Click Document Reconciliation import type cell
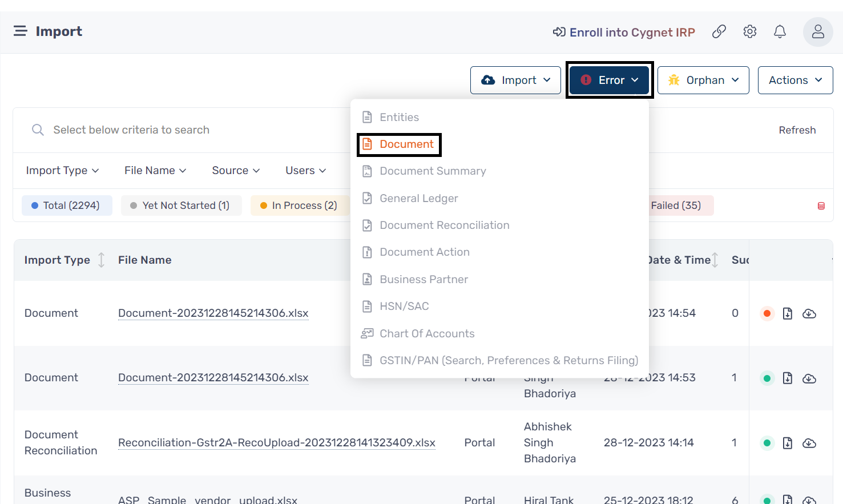Screen dimensions: 843x504 click(x=60, y=443)
